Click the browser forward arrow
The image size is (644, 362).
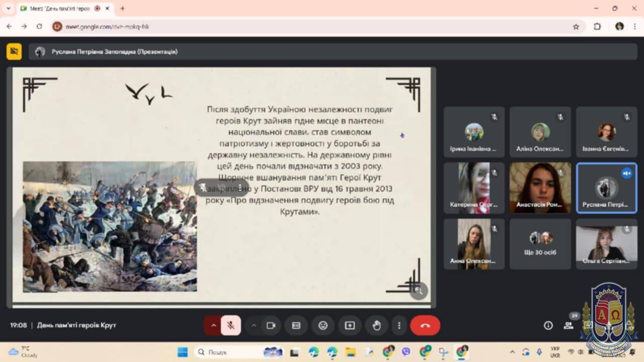pos(24,26)
